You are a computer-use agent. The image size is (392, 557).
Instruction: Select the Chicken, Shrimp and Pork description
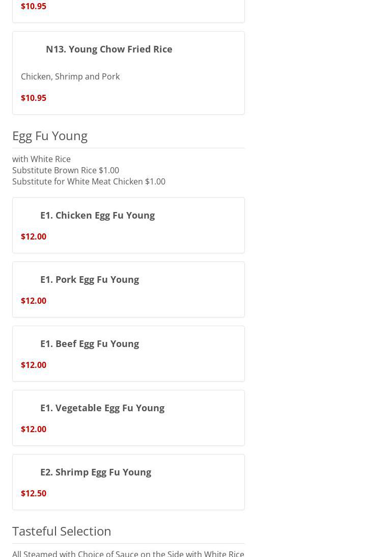[x=70, y=76]
